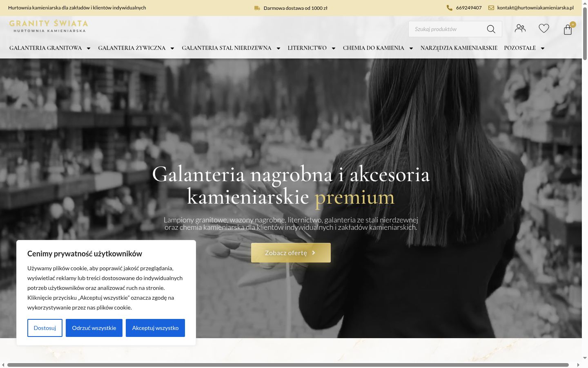Image resolution: width=588 pixels, height=368 pixels.
Task: Go to Narzędzia Kamieniarskie menu item
Action: tap(459, 48)
